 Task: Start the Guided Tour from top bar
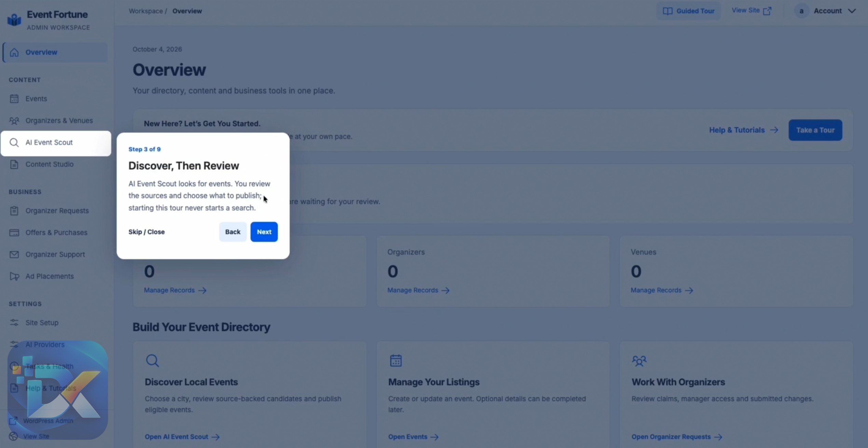(688, 11)
